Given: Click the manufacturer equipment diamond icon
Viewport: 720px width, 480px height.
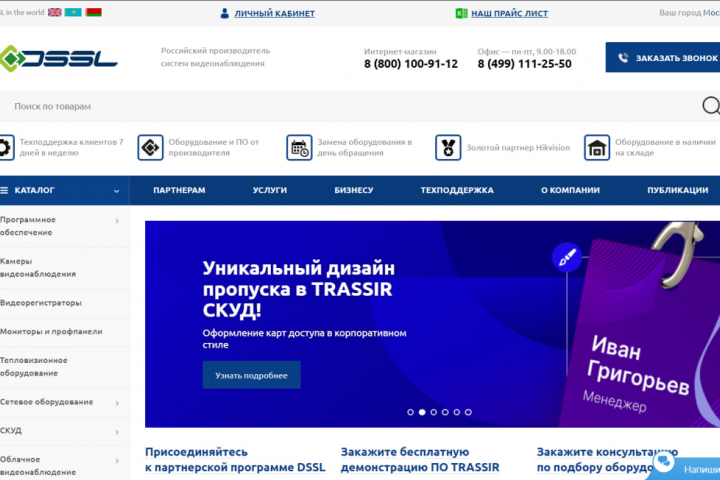Looking at the screenshot, I should tap(150, 147).
